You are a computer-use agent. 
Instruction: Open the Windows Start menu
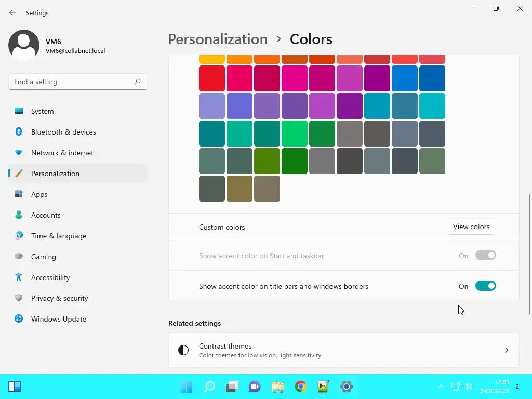point(187,387)
